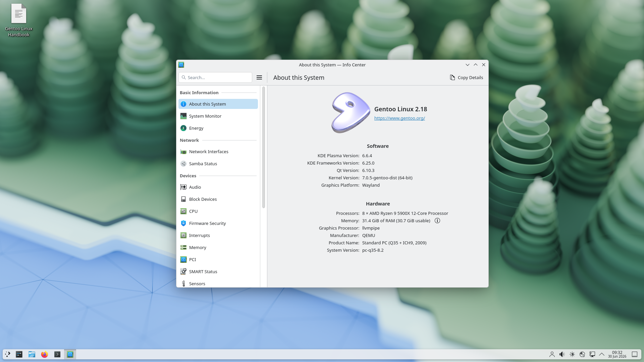Click the Qt version value '6.10.3'
This screenshot has height=362, width=644.
pyautogui.click(x=368, y=170)
